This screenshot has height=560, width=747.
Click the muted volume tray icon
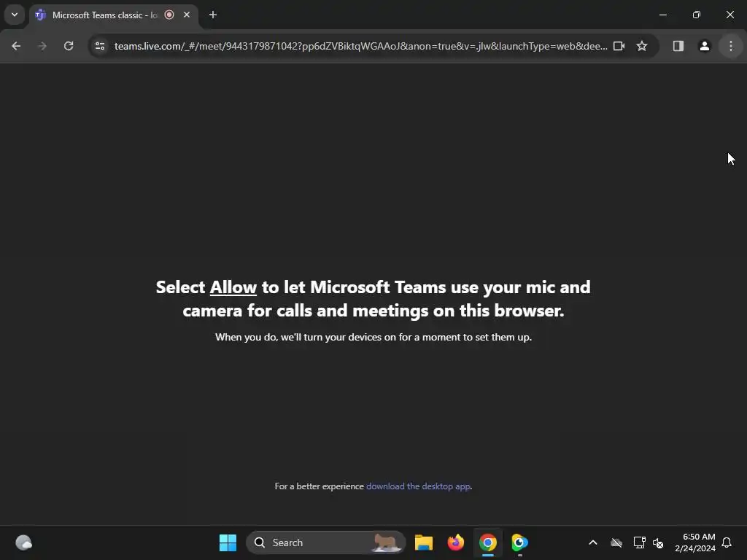[x=658, y=542]
